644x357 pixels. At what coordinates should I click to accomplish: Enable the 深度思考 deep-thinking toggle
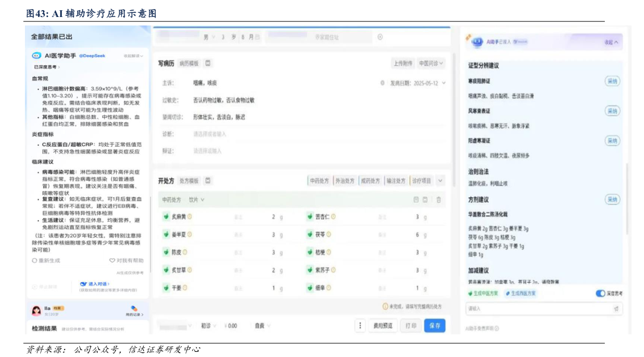click(x=600, y=292)
